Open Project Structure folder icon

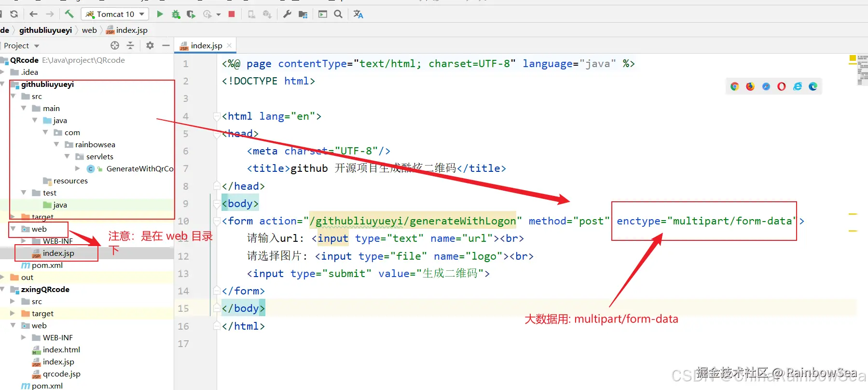(303, 14)
